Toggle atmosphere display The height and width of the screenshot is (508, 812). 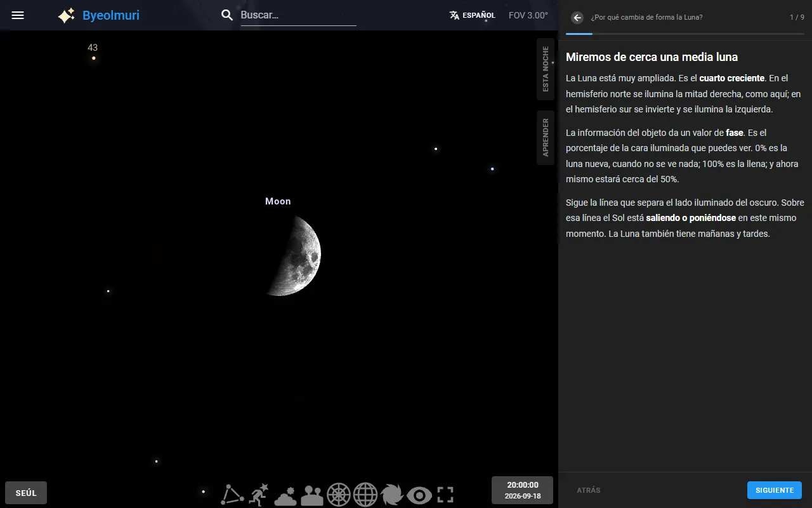285,495
